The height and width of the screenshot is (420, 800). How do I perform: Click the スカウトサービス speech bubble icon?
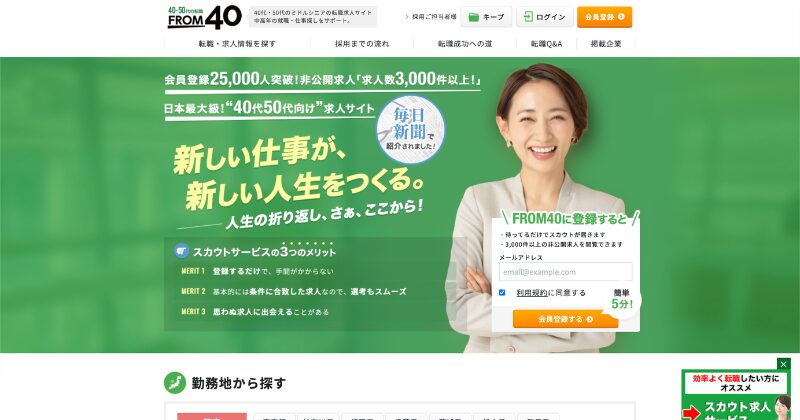point(181,251)
